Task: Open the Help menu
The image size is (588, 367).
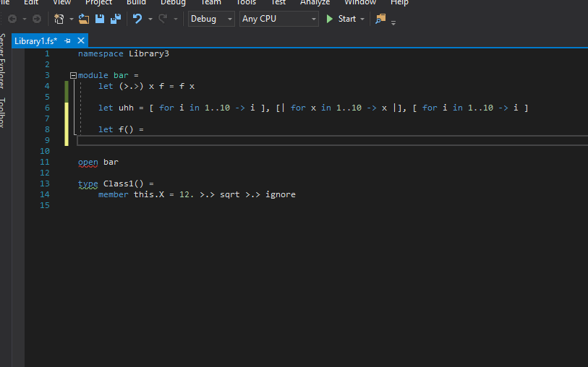Action: (399, 2)
